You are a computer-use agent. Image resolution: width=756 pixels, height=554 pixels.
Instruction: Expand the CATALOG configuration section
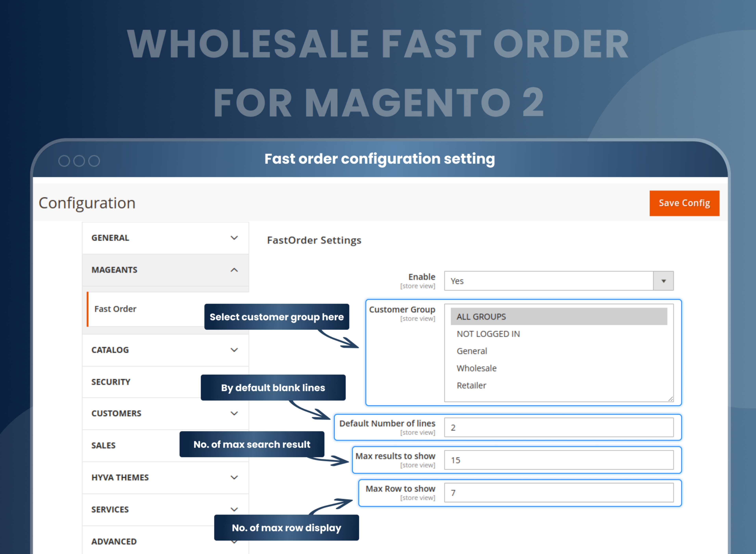coord(234,350)
